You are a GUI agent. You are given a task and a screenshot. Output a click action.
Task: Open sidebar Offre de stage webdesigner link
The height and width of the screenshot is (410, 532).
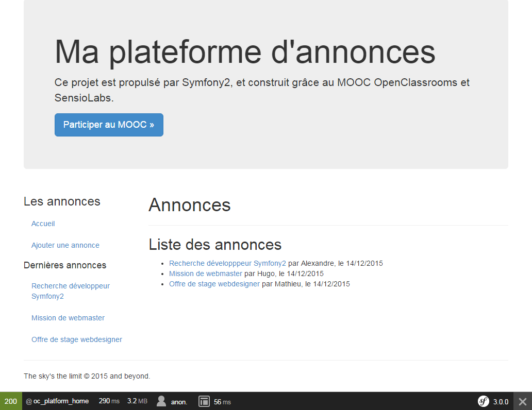tap(77, 339)
